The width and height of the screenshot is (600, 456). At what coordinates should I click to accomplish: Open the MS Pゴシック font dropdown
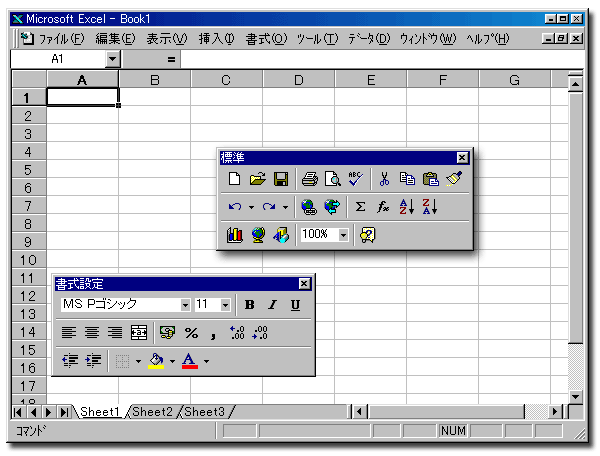(185, 305)
